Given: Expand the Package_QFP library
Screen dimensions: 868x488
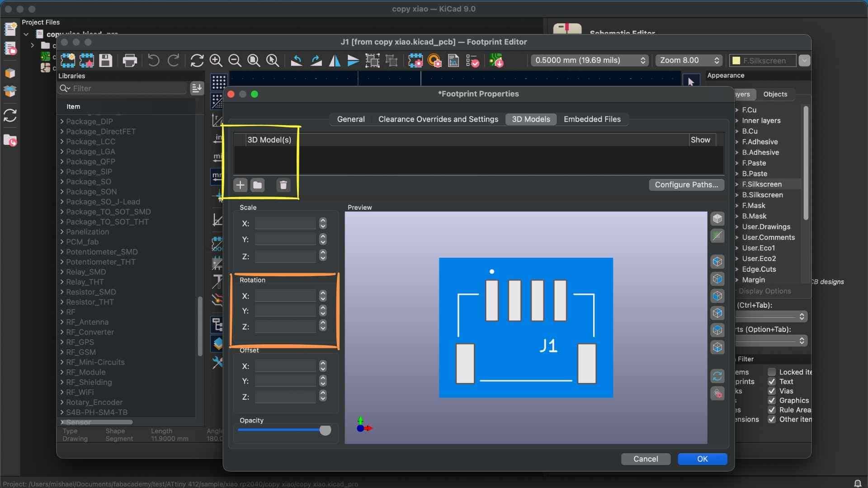Looking at the screenshot, I should 62,161.
